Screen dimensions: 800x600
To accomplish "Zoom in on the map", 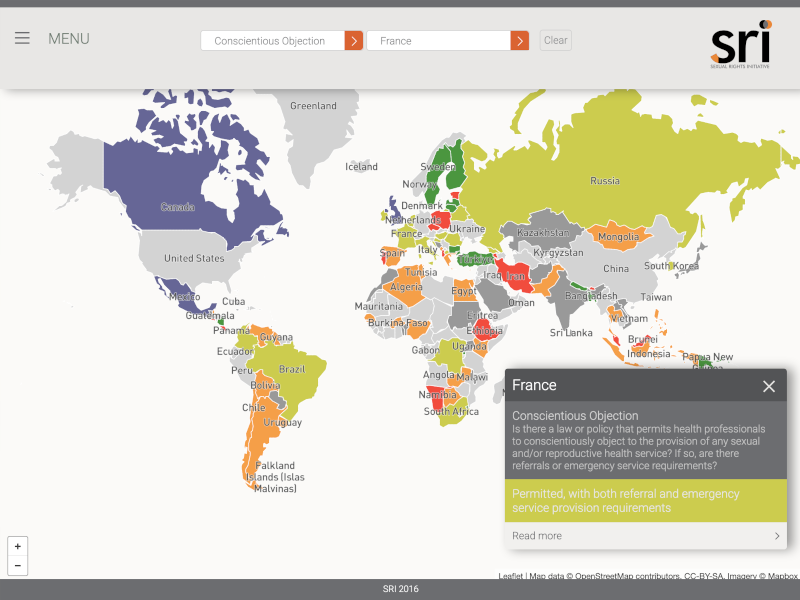I will pos(17,546).
